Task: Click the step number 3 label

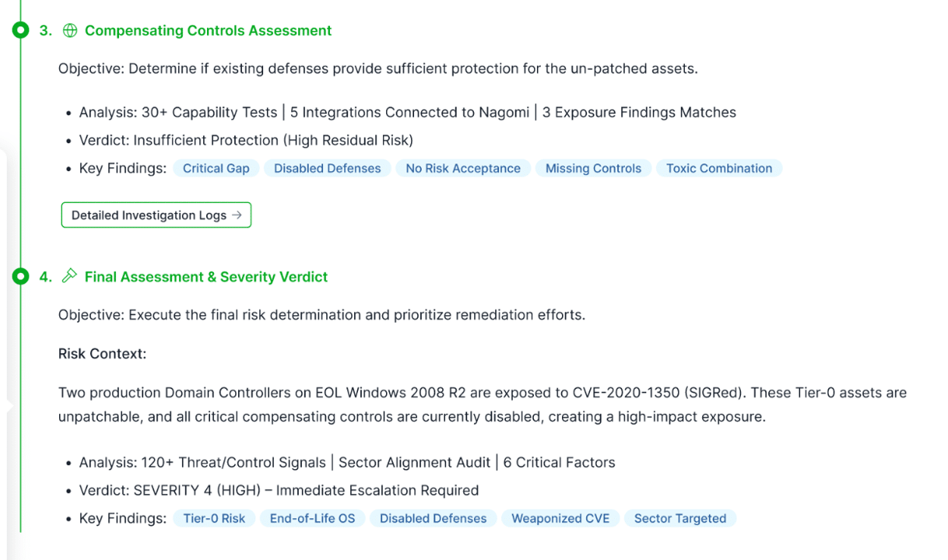Action: [x=45, y=30]
